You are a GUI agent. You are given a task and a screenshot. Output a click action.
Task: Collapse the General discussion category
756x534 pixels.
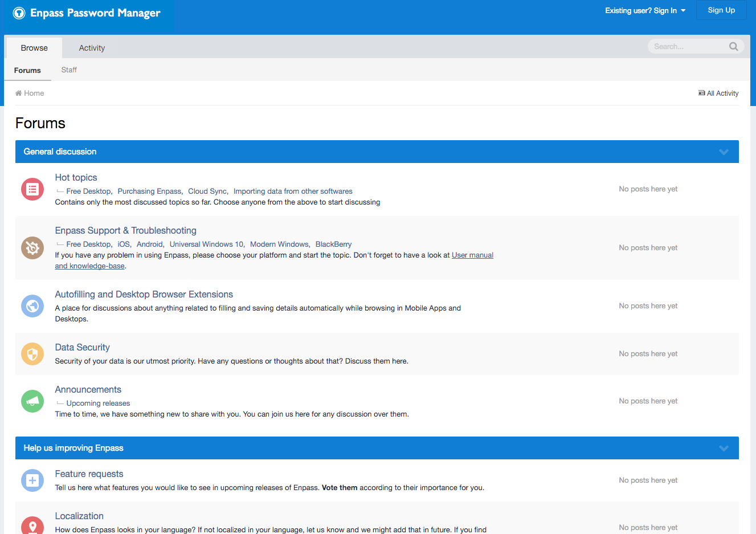[724, 152]
